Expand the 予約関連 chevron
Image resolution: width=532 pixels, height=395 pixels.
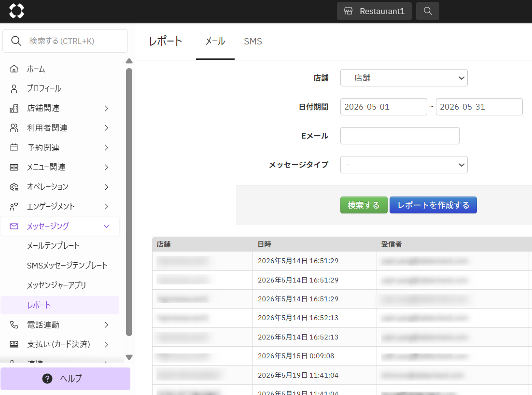click(107, 148)
